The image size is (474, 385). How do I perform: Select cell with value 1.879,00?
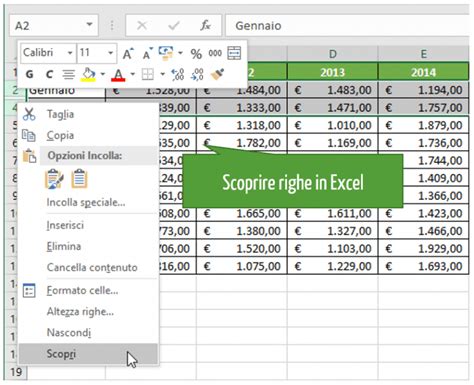423,125
